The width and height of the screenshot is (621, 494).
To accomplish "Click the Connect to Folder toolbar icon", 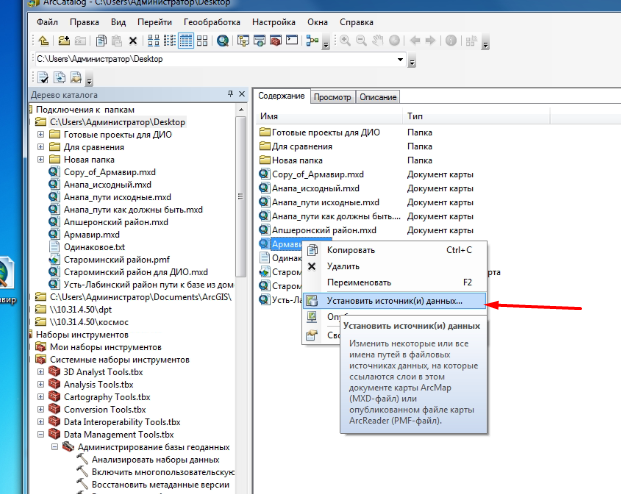I will pos(64,40).
